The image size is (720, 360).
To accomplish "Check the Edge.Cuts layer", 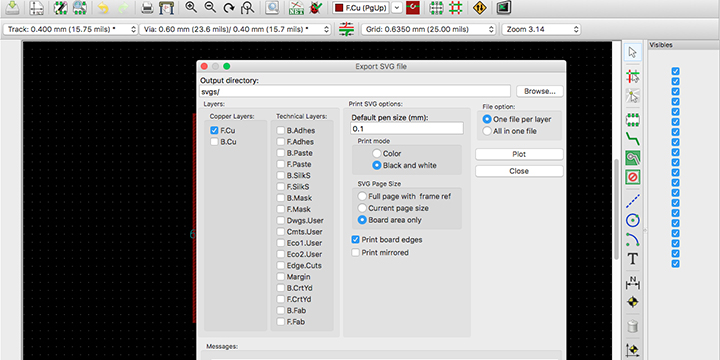I will pos(281,265).
